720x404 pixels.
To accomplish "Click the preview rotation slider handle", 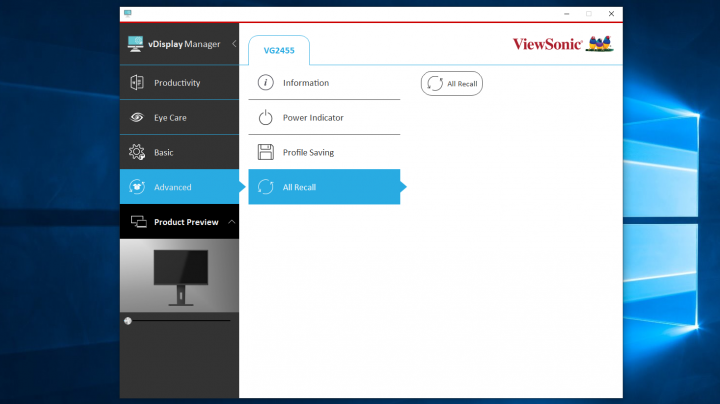I will point(128,321).
